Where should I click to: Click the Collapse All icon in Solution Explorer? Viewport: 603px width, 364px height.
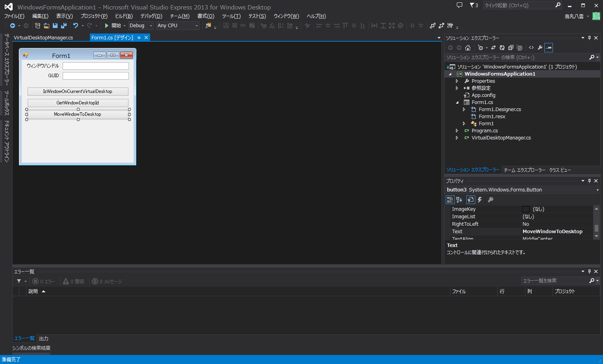tap(511, 48)
